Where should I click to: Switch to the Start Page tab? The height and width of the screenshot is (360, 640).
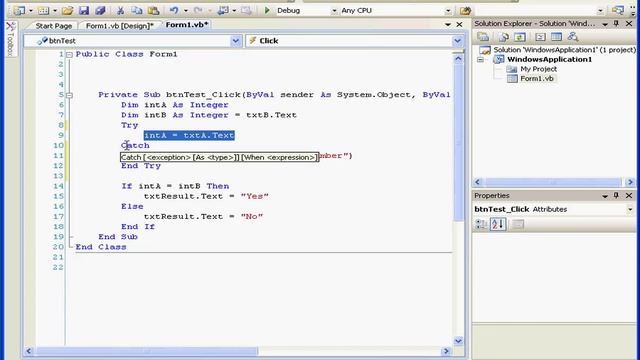coord(53,26)
